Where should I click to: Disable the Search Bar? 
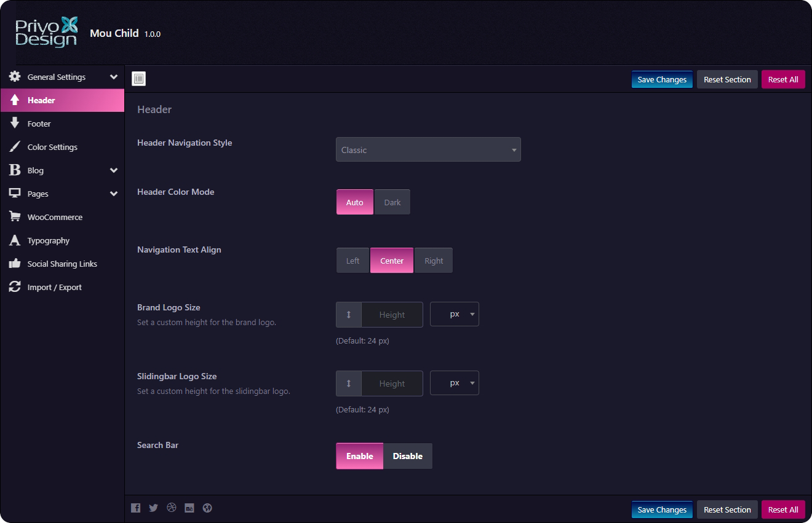[408, 456]
